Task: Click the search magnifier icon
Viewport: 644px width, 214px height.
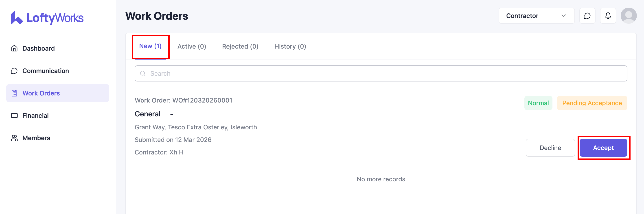Action: 143,74
